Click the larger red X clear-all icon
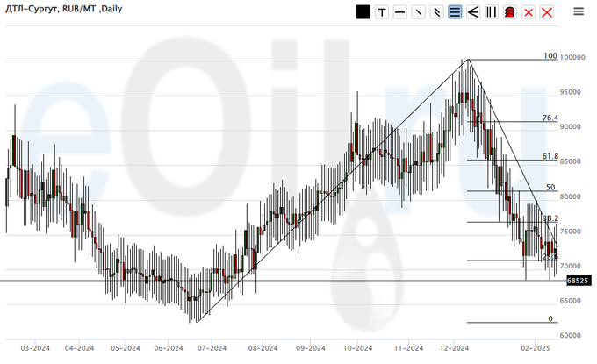The image size is (597, 364). pyautogui.click(x=547, y=12)
